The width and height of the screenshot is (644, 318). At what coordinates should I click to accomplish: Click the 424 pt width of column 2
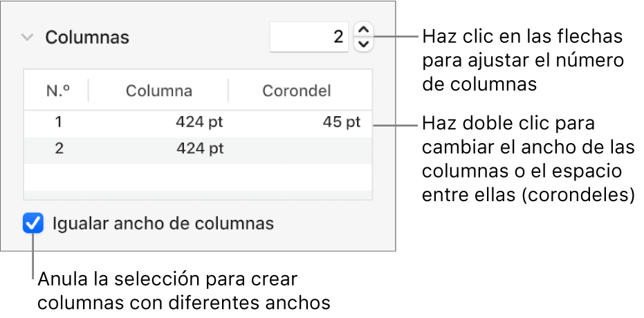[x=200, y=148]
